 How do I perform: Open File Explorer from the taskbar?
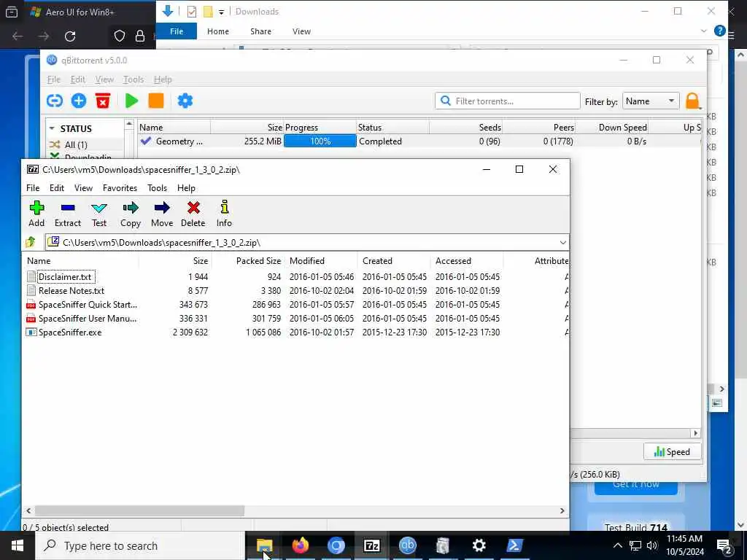pos(264,545)
